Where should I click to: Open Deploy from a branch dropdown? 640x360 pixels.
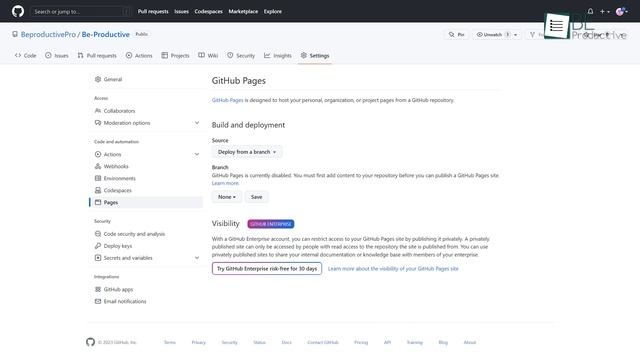[x=247, y=152]
